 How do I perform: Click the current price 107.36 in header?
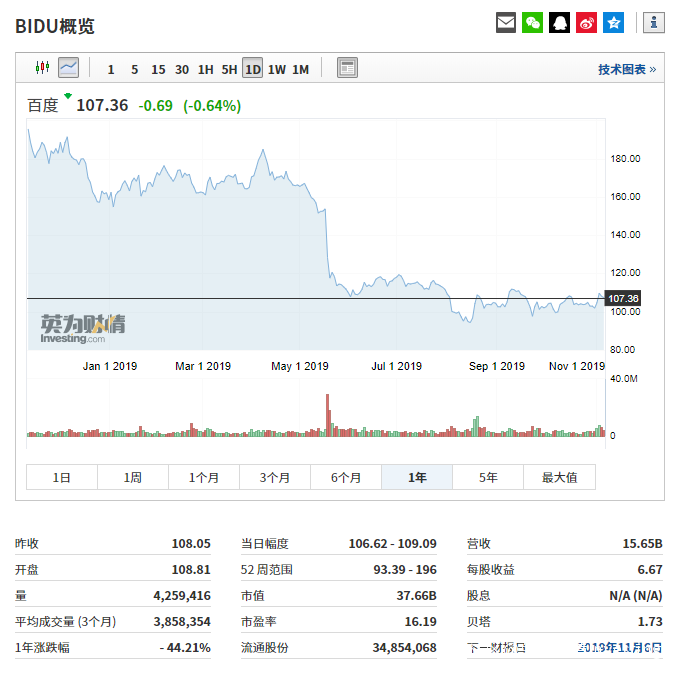point(102,105)
